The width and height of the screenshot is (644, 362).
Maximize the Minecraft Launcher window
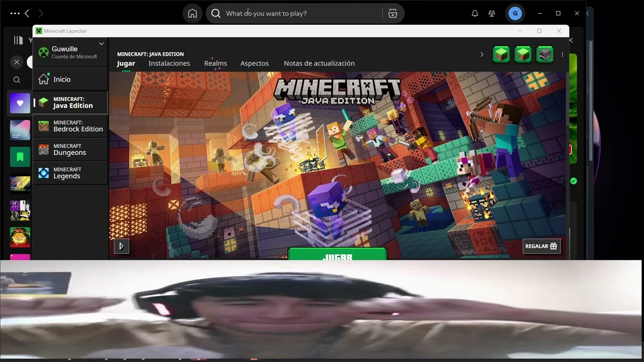pos(539,31)
